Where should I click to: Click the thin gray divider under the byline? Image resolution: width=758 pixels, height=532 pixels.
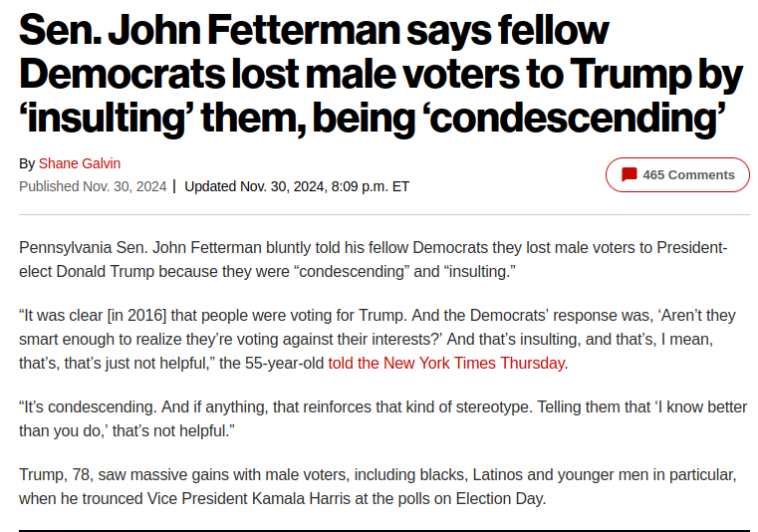[384, 214]
